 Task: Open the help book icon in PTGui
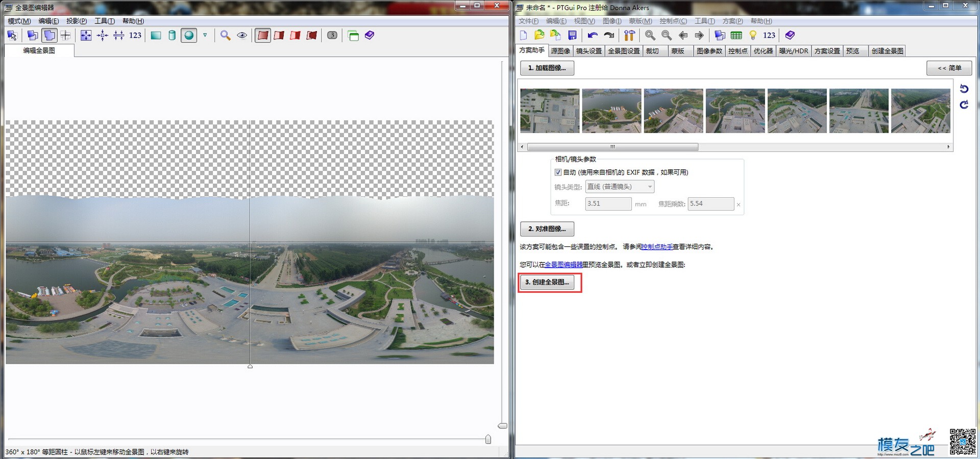coord(790,35)
